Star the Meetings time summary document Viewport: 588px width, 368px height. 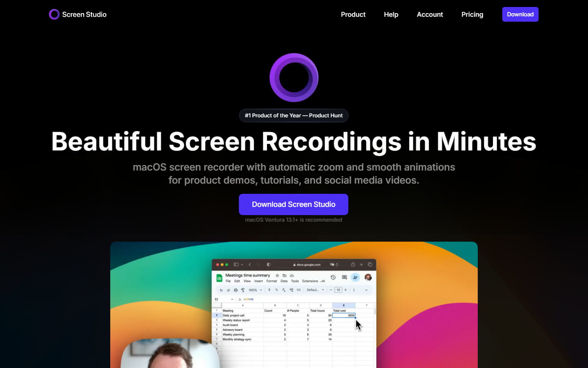coord(277,276)
